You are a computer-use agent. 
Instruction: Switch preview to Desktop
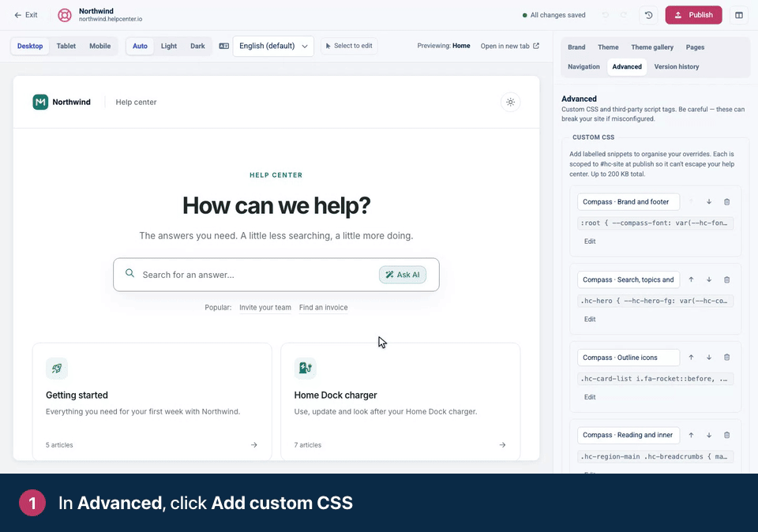[x=30, y=46]
